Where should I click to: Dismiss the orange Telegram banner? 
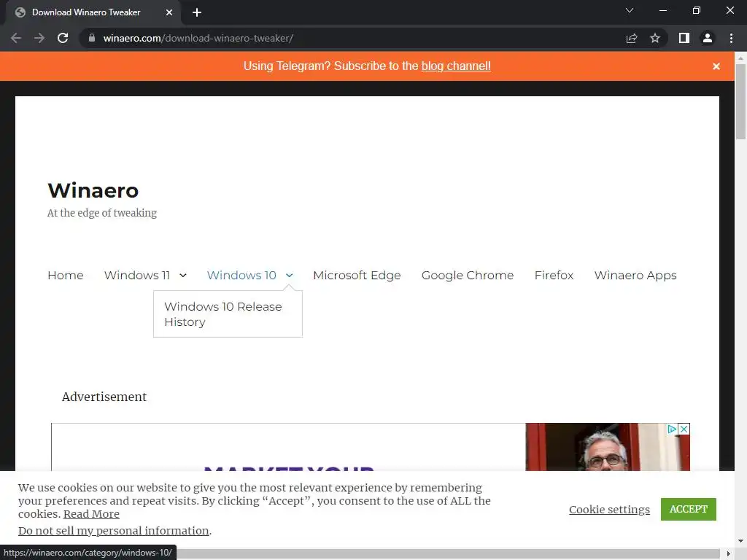point(716,66)
